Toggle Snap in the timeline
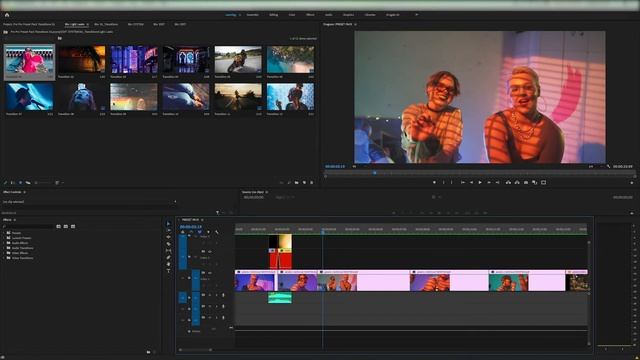 tap(191, 232)
